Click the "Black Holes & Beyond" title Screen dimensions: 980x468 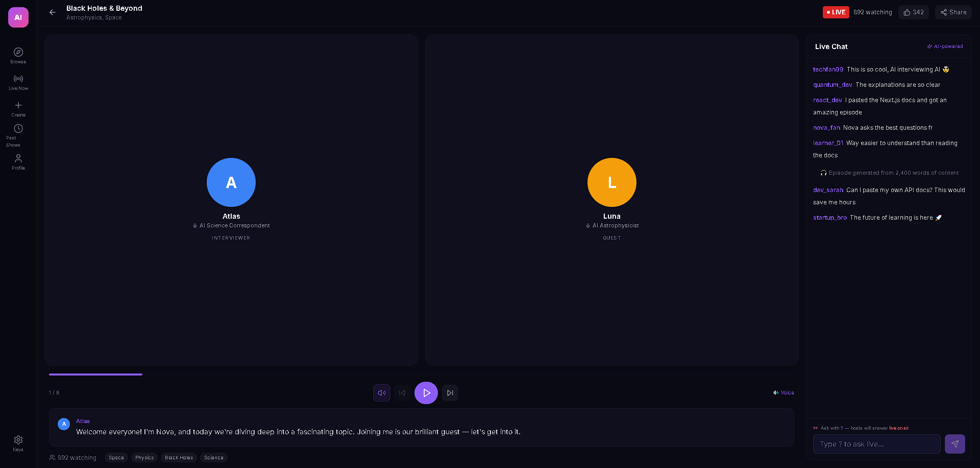click(104, 8)
